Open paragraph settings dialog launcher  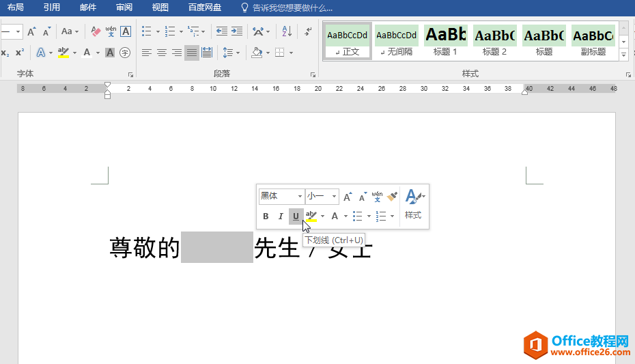point(313,74)
